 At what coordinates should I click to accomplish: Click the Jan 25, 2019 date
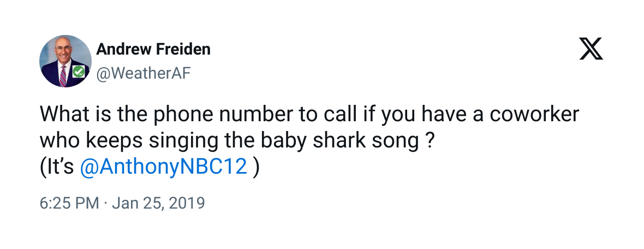point(158,204)
